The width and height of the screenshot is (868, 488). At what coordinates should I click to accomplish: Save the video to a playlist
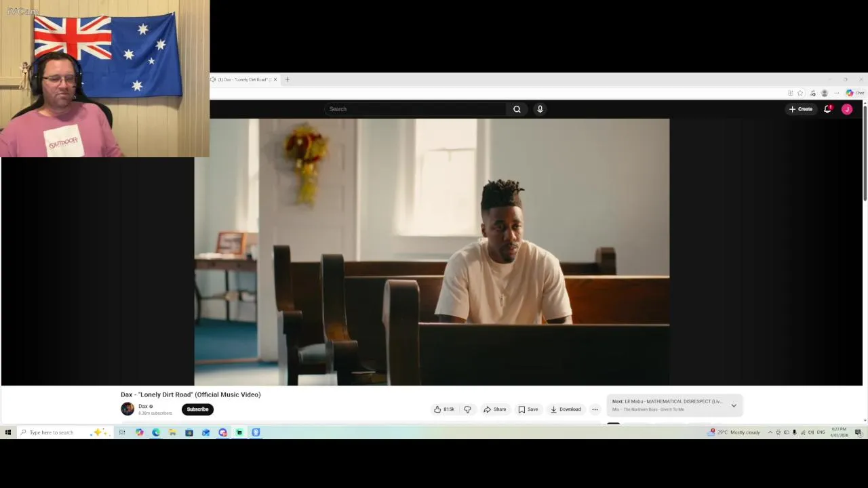[528, 409]
